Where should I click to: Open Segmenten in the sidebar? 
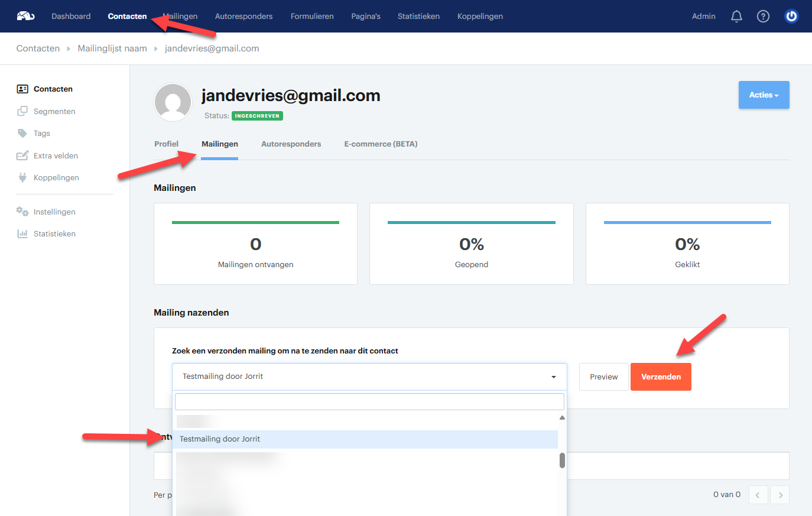pyautogui.click(x=54, y=111)
